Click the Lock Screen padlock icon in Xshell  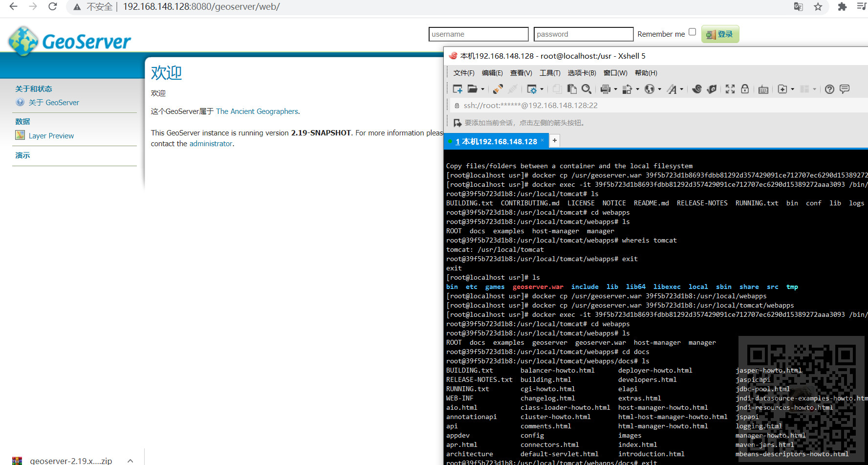(x=745, y=89)
